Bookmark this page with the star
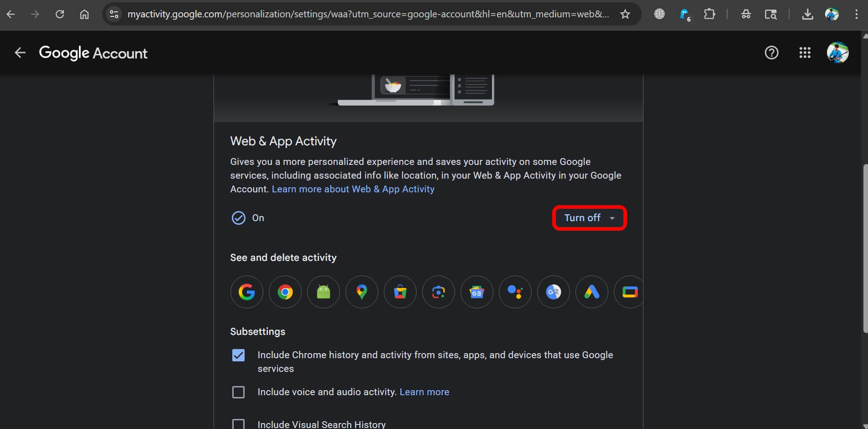This screenshot has height=429, width=868. (625, 14)
